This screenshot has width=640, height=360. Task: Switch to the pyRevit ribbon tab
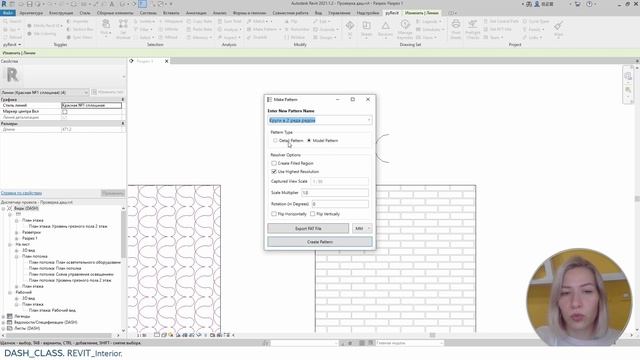pos(392,13)
